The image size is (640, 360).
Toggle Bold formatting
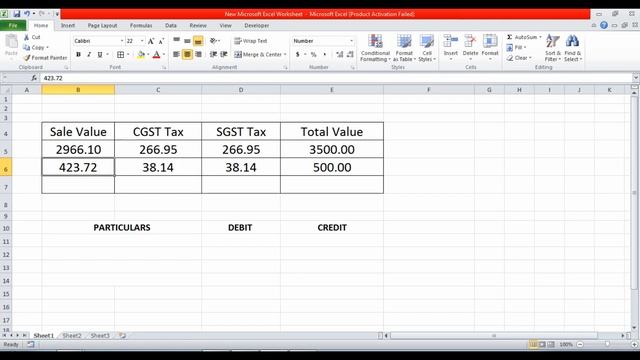pos(78,54)
